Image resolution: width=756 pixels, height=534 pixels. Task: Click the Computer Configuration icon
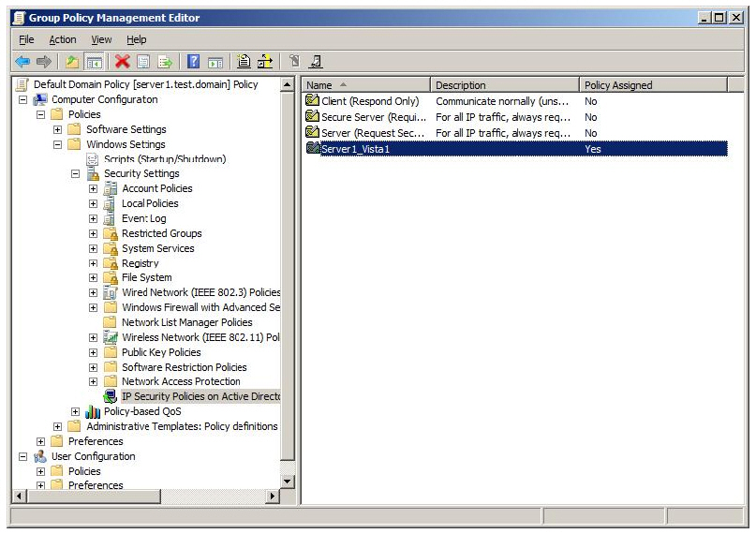point(40,99)
